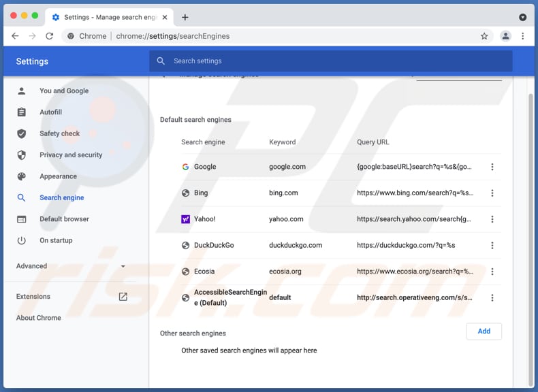This screenshot has height=392, width=538.
Task: Click the Google logo icon in the list
Action: (185, 167)
